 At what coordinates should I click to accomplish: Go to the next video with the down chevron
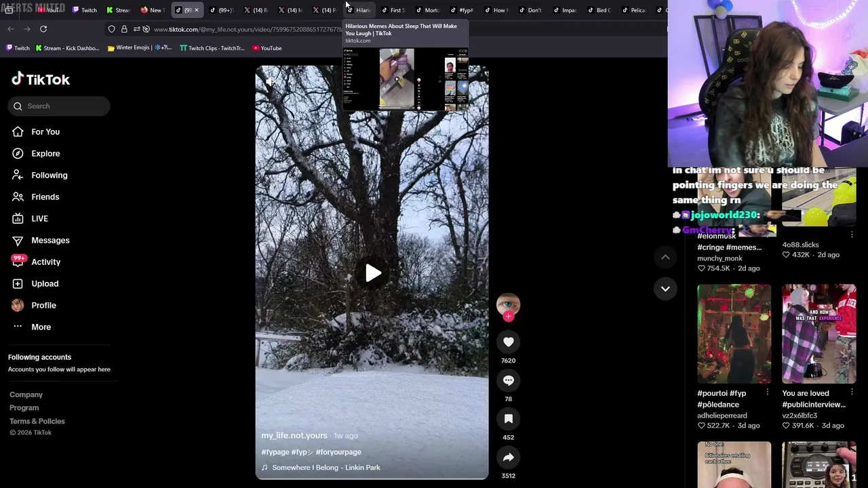pos(665,289)
